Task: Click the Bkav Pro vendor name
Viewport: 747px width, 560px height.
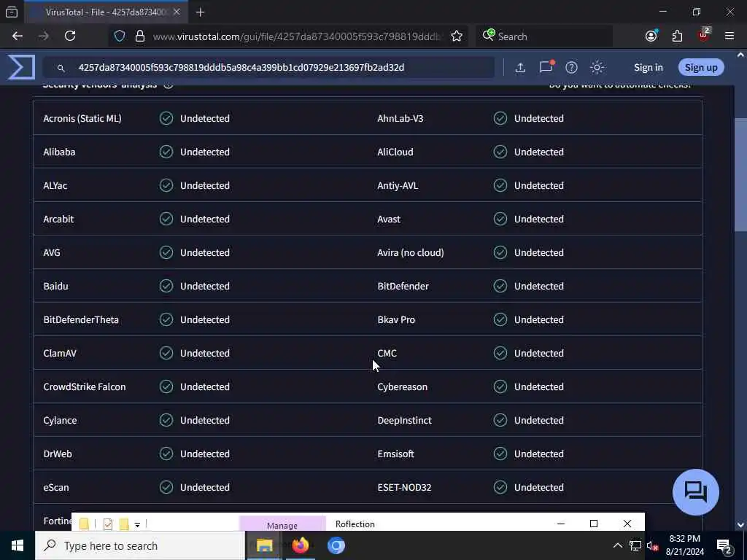Action: [396, 319]
